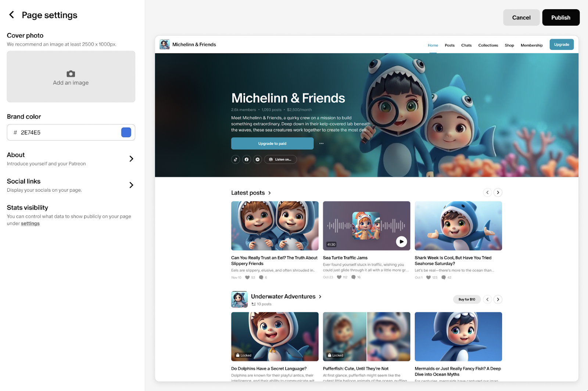The width and height of the screenshot is (588, 391).
Task: Click the Michelinn & Friends header name
Action: 194,45
